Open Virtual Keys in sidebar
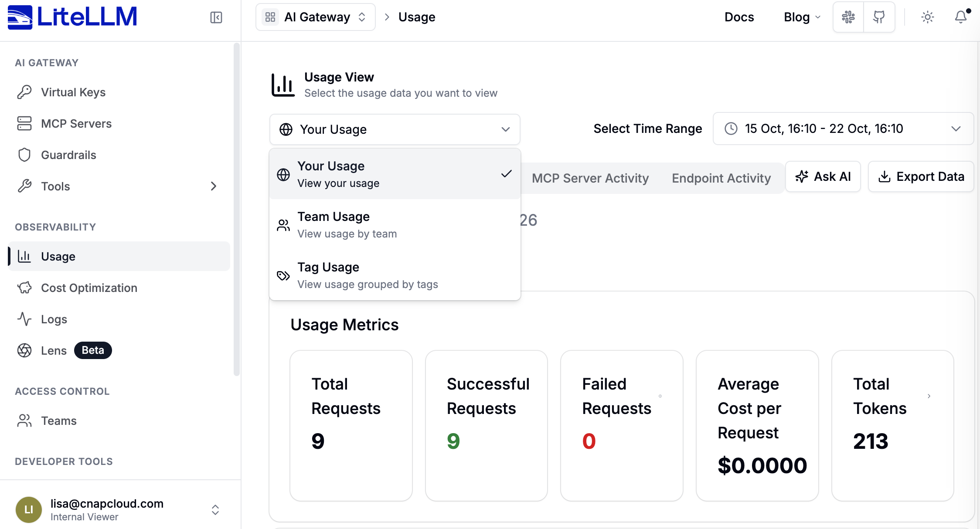 pos(119,92)
